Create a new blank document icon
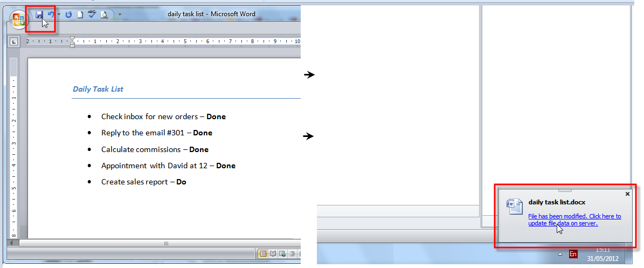 [80, 15]
